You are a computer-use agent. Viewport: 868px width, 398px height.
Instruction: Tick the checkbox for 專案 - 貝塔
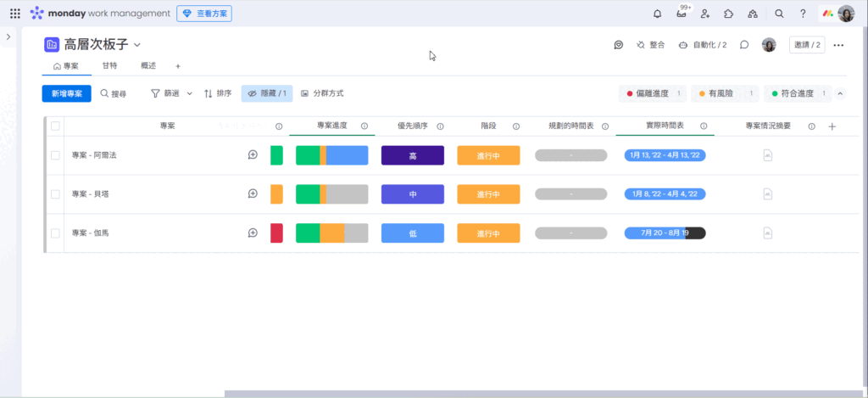pos(55,194)
